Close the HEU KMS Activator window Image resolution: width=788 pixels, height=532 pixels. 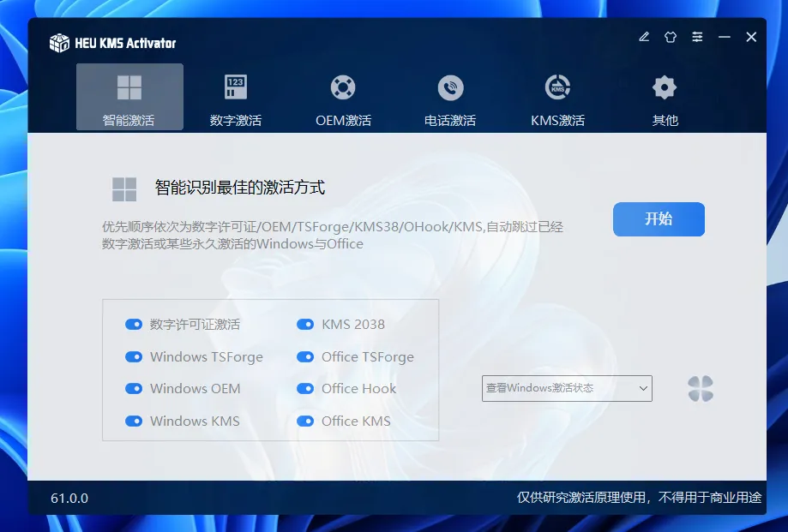click(751, 37)
